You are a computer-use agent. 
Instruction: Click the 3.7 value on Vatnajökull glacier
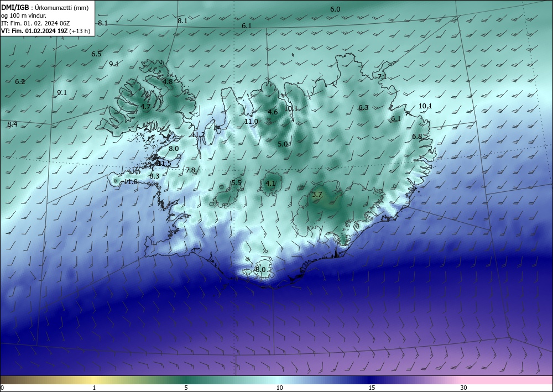(317, 194)
